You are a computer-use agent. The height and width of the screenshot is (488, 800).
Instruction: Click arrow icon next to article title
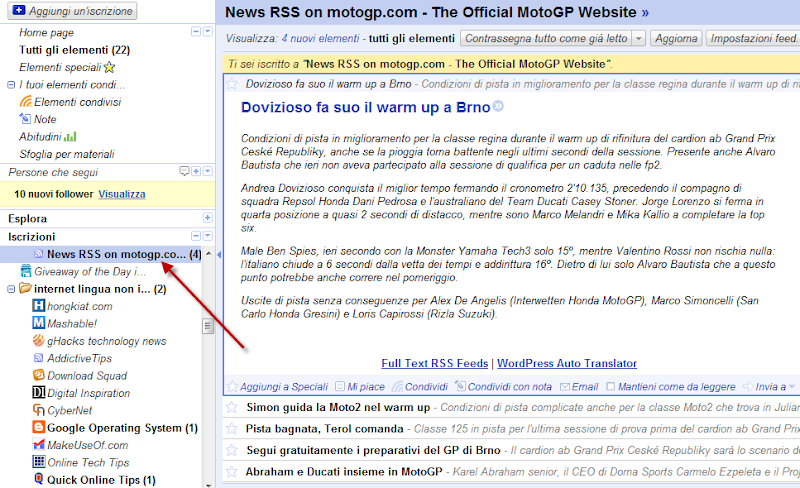pyautogui.click(x=498, y=106)
